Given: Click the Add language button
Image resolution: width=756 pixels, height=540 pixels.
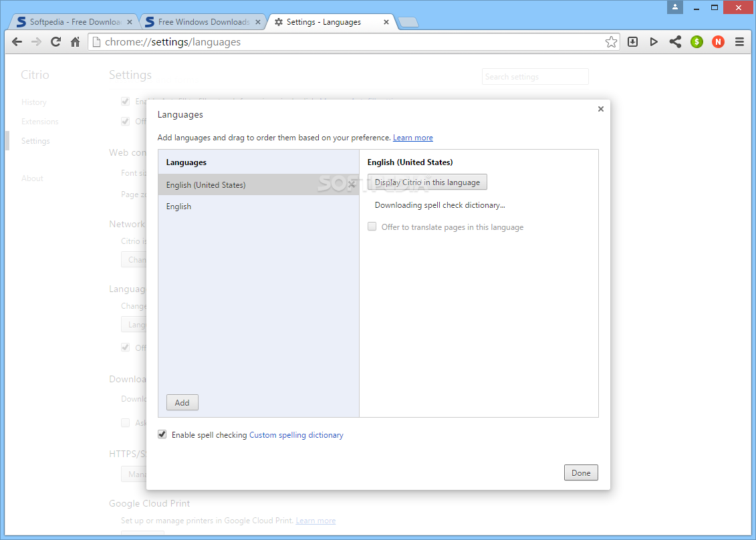Looking at the screenshot, I should tap(182, 402).
